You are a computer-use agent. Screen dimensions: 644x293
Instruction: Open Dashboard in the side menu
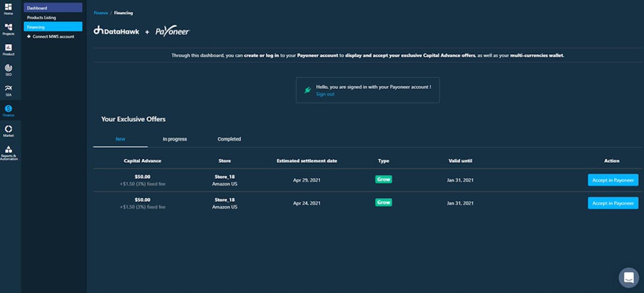pos(53,8)
